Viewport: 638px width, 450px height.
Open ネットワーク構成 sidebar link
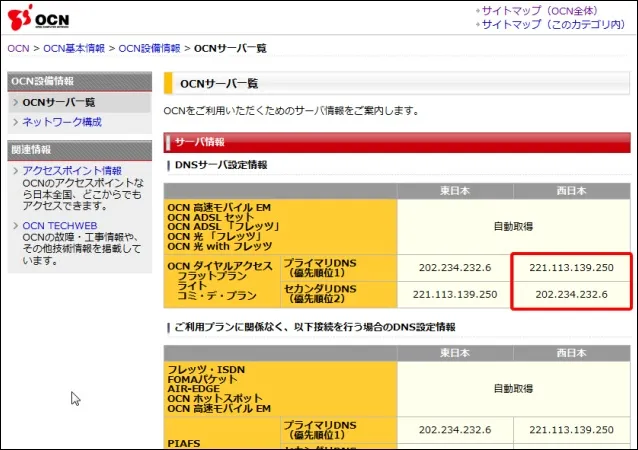point(62,122)
